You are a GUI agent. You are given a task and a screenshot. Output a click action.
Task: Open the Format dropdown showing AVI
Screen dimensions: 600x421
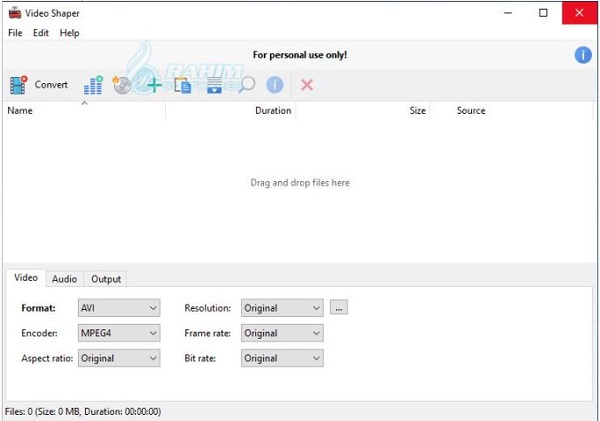[x=119, y=308]
